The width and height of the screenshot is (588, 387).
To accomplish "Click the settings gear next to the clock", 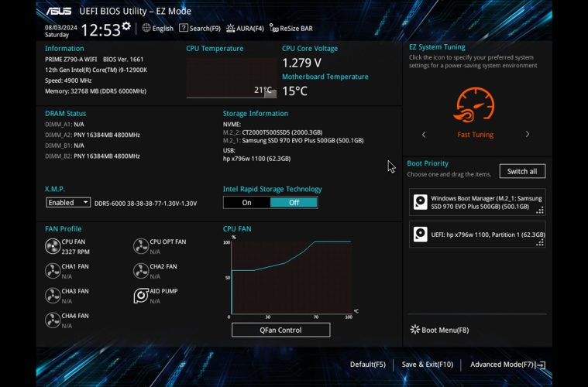I will 126,26.
